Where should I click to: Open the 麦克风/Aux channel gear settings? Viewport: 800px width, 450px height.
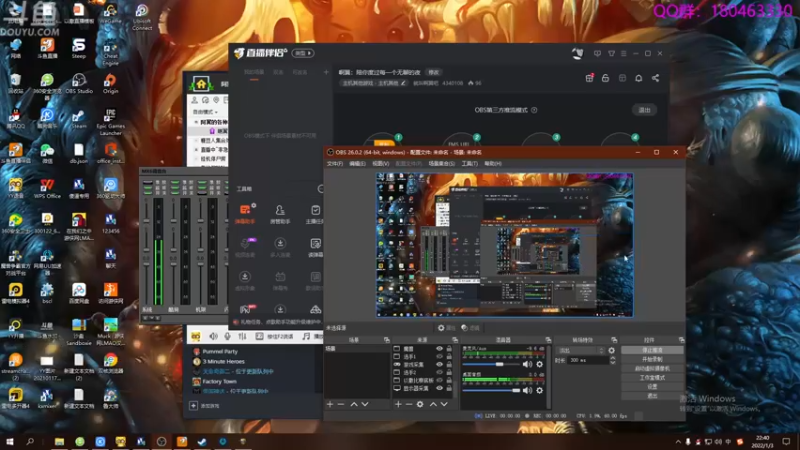click(x=539, y=364)
